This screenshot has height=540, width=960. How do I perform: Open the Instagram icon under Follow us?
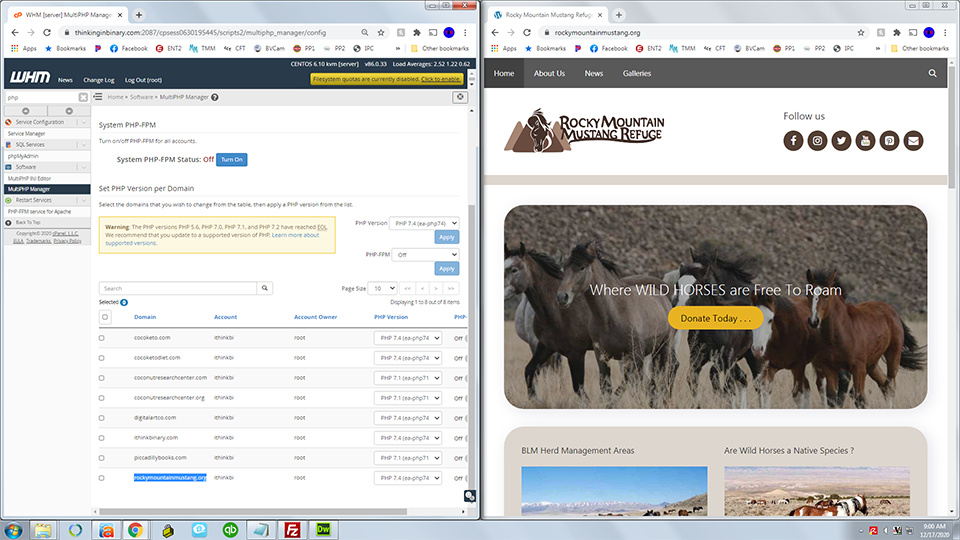pyautogui.click(x=817, y=141)
